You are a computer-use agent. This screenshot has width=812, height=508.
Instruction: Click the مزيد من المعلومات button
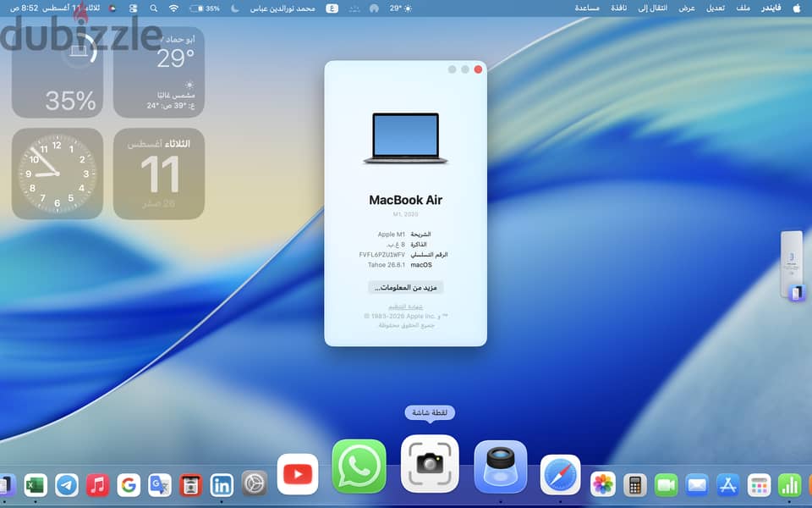click(405, 287)
